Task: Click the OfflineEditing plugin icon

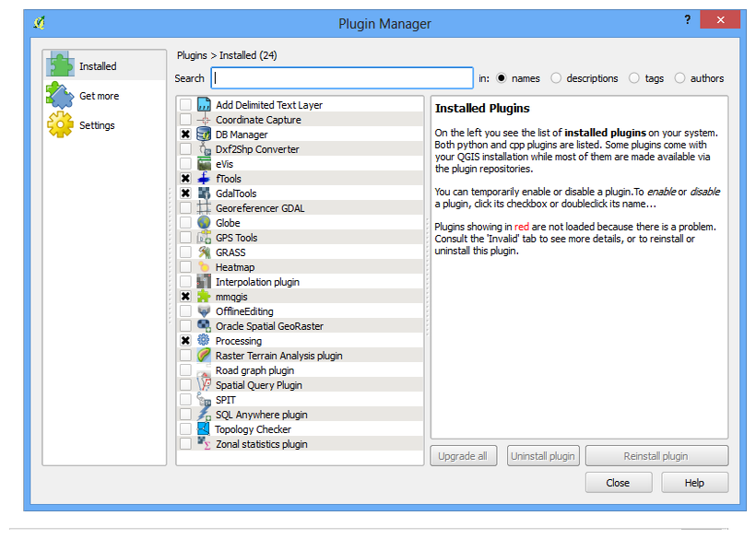Action: (204, 311)
